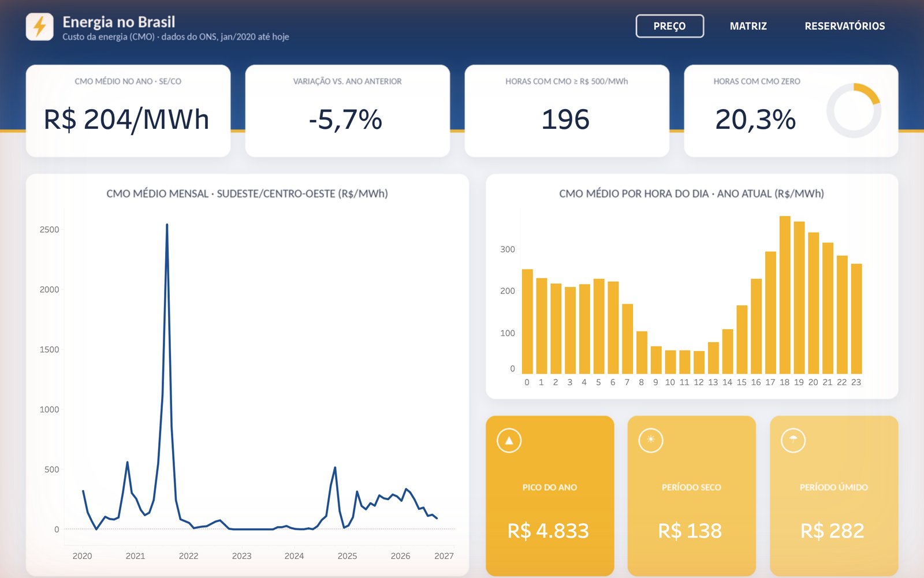Select the Período Úmido R$ 282 card
924x578 pixels.
tap(834, 496)
